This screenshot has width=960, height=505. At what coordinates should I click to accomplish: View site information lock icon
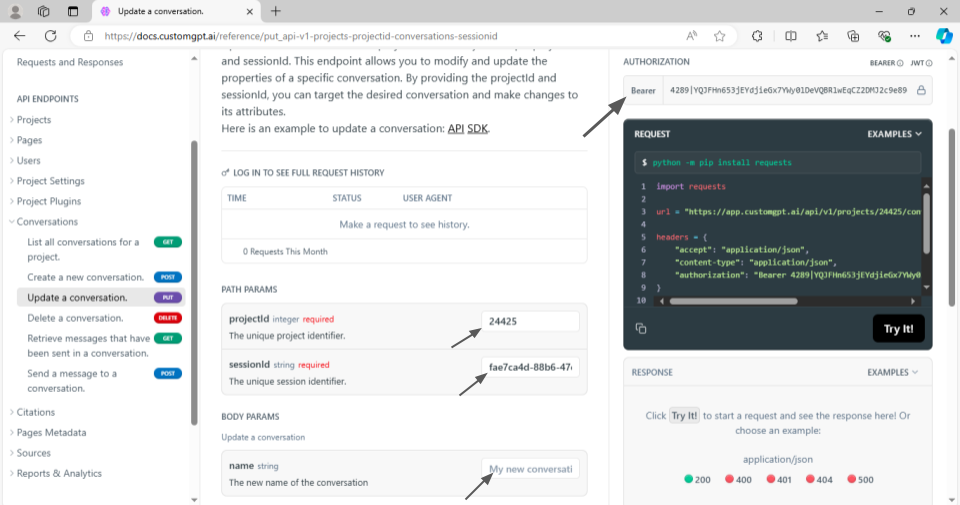click(x=89, y=36)
